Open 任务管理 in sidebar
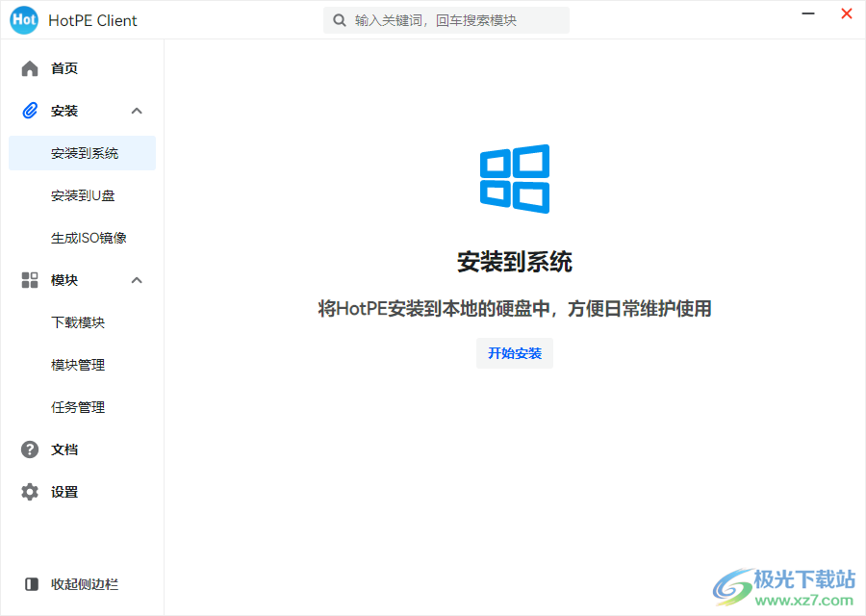866x616 pixels. [x=78, y=407]
